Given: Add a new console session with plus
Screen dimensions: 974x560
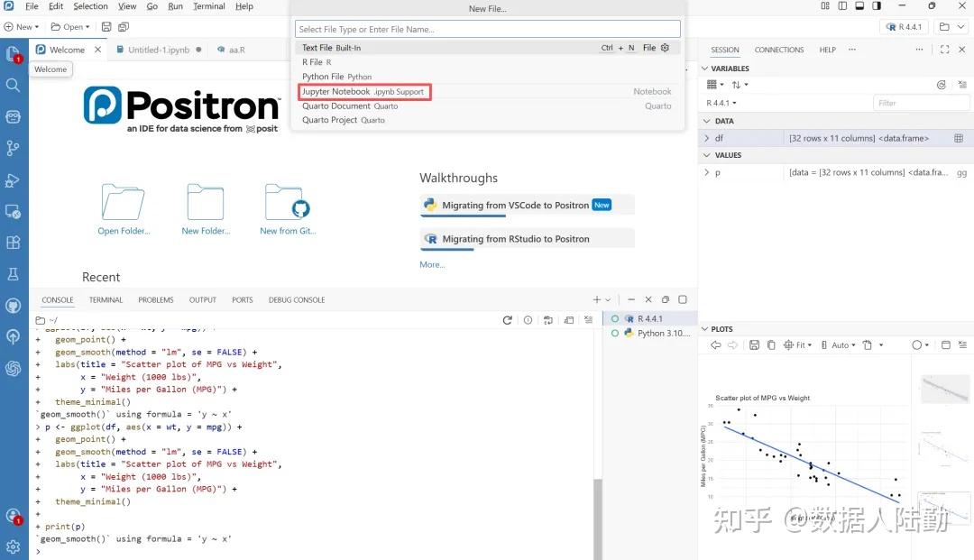Looking at the screenshot, I should (x=596, y=300).
